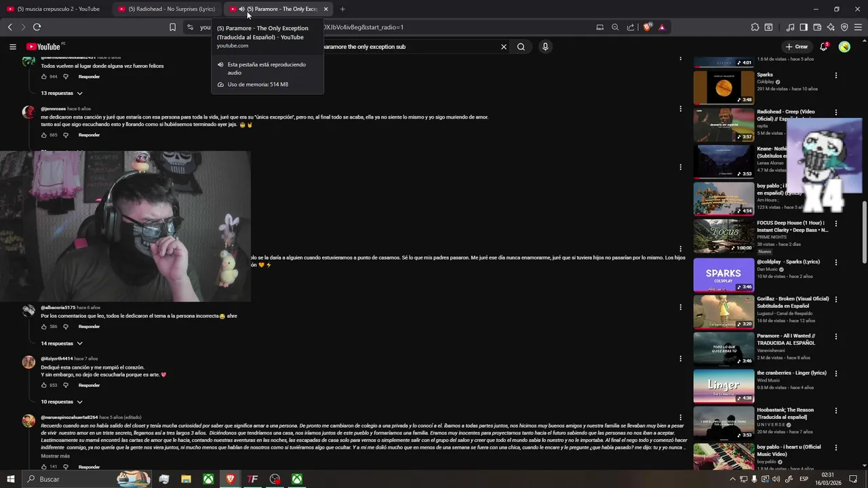Open Brave VPN shield icon
Screen dimensions: 868x488
tap(844, 27)
